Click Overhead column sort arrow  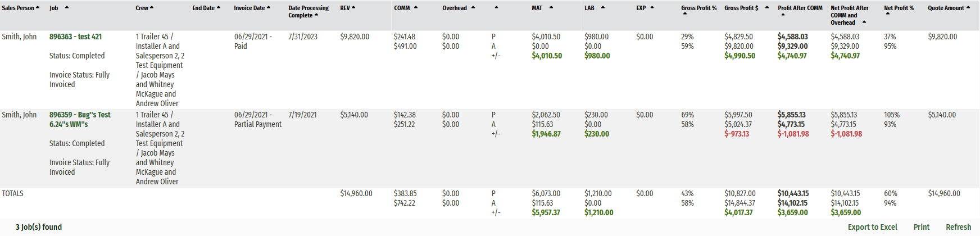coord(473,8)
